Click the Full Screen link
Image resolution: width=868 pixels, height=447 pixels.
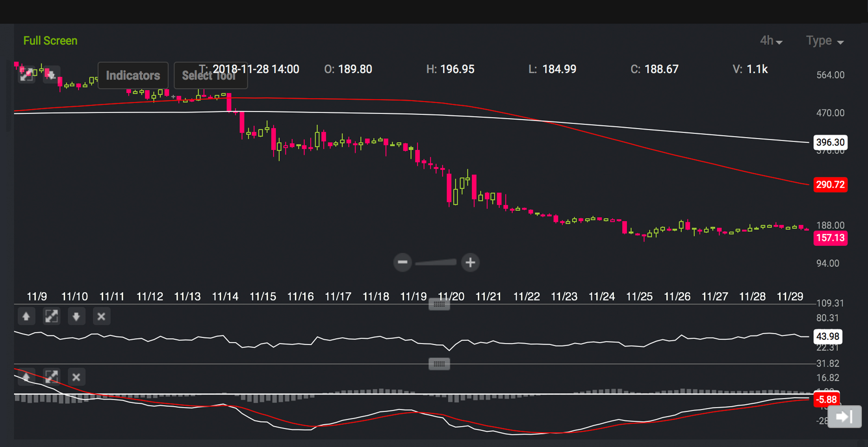(50, 41)
